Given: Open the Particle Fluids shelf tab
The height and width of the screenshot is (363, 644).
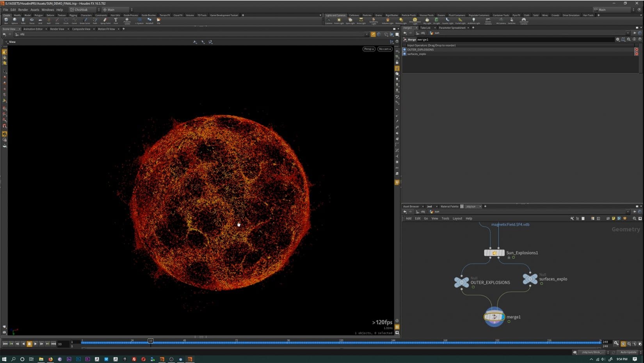Looking at the screenshot, I should (409, 15).
